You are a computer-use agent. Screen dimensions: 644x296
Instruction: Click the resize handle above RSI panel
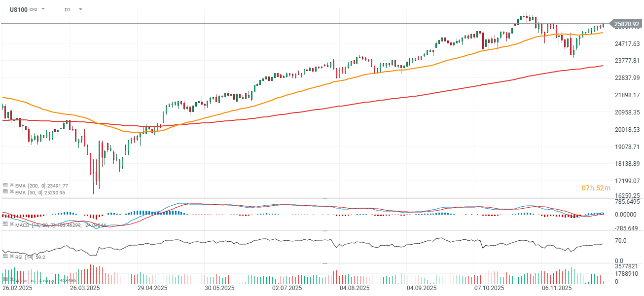click(x=324, y=231)
